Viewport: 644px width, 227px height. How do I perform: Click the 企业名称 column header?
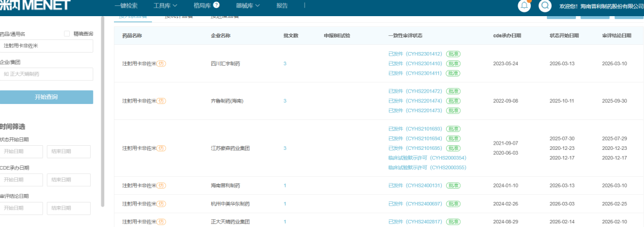coord(221,36)
